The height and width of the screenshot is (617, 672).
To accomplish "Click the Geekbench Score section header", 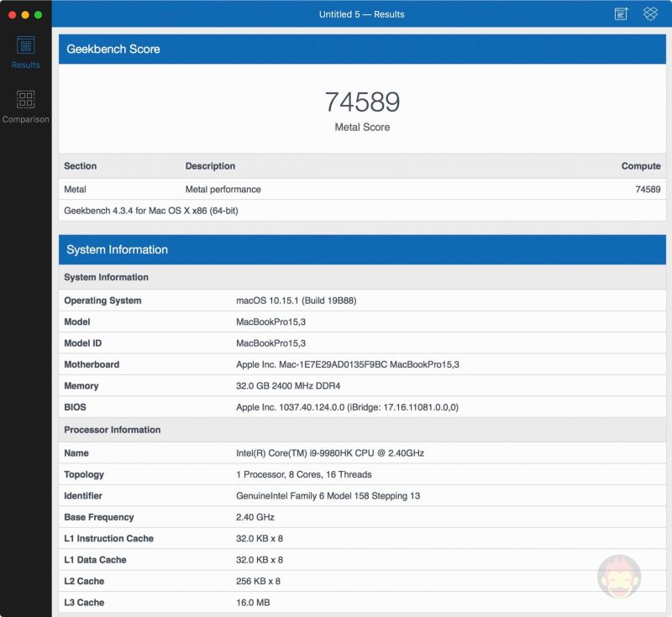I will [113, 49].
